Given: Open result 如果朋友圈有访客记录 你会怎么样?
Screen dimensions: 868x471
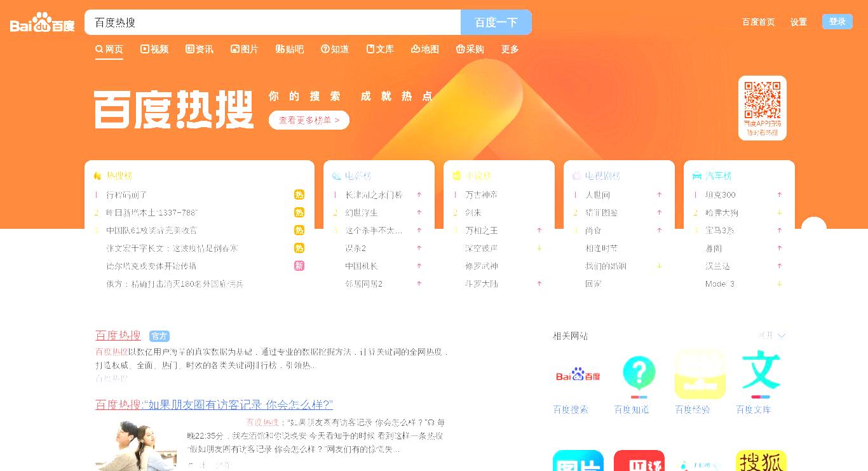Looking at the screenshot, I should [214, 404].
